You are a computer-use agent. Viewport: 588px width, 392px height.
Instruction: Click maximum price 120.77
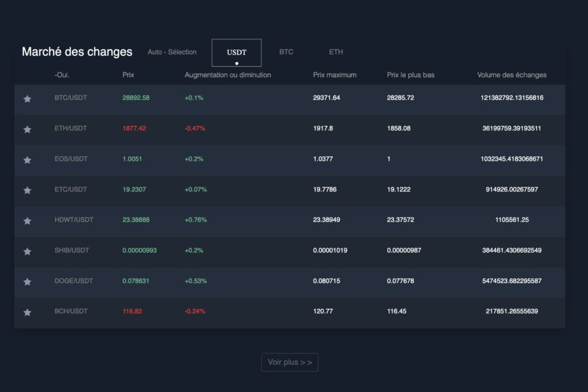323,311
